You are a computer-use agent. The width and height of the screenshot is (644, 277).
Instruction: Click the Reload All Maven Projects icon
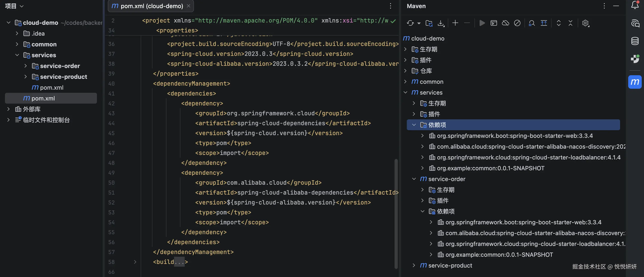pyautogui.click(x=410, y=23)
